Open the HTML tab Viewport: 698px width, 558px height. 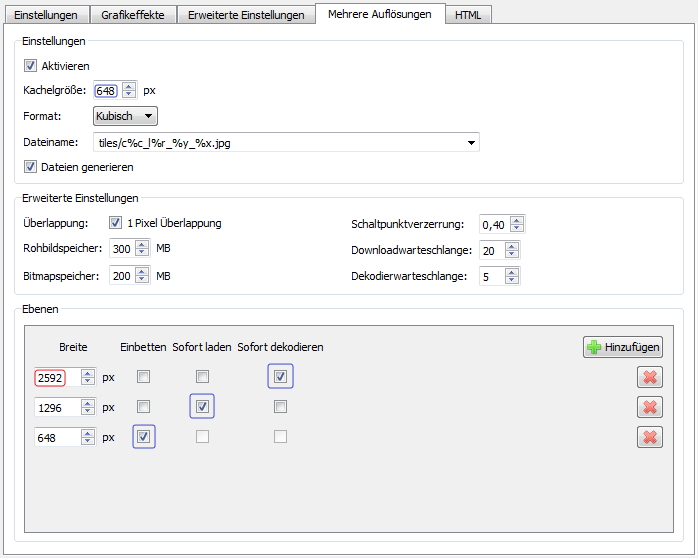click(467, 15)
